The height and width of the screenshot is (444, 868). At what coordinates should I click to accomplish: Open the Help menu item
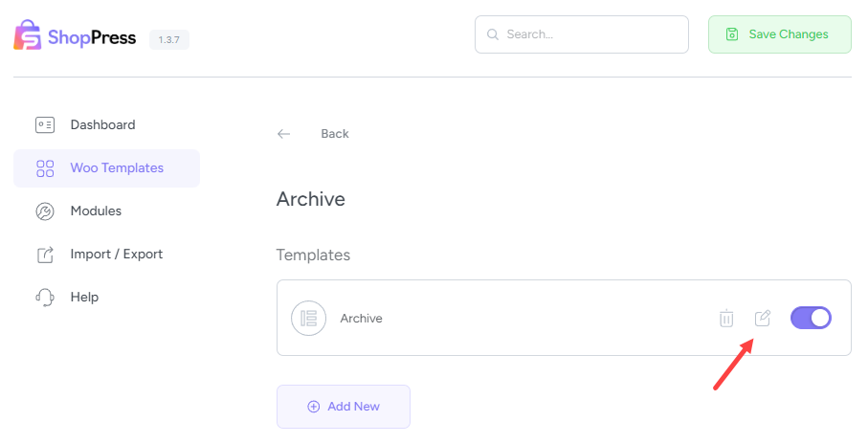84,298
